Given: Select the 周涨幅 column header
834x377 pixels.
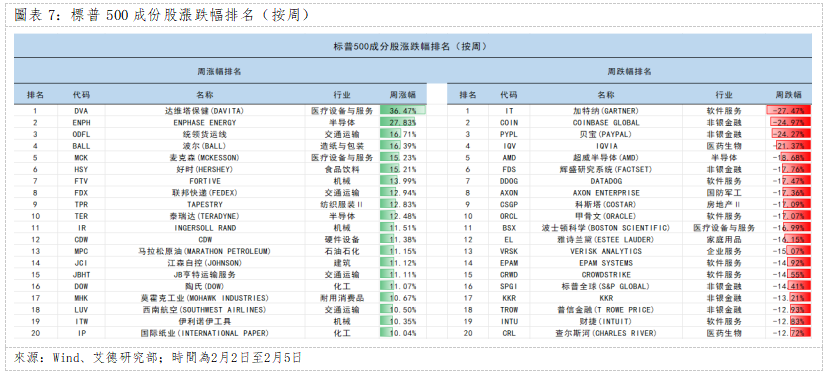Looking at the screenshot, I should point(403,95).
